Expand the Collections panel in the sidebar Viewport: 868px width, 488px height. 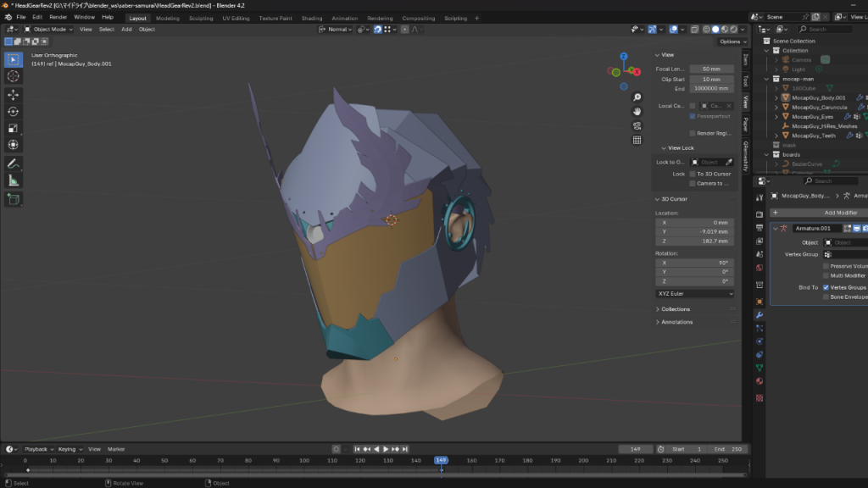676,309
